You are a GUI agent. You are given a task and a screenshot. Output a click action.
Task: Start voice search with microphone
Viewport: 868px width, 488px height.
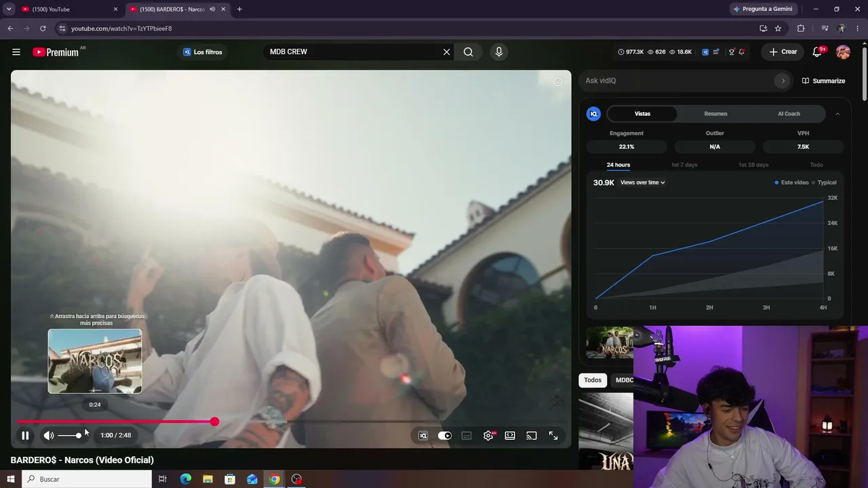498,52
